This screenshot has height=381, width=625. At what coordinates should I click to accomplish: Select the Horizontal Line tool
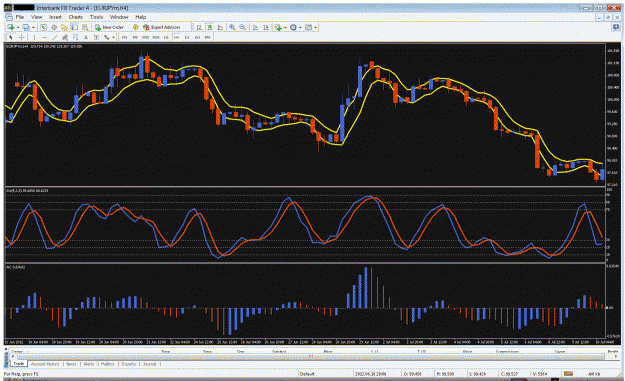pos(44,37)
